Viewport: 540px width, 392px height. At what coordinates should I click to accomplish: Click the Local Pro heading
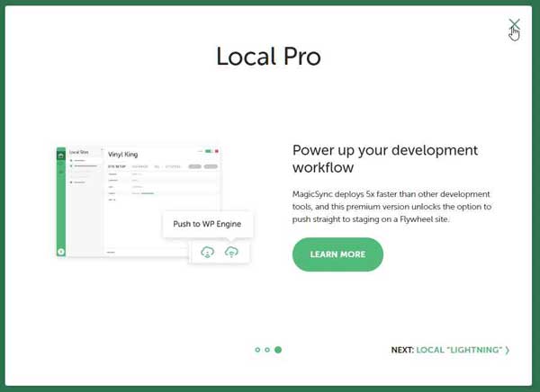point(268,56)
